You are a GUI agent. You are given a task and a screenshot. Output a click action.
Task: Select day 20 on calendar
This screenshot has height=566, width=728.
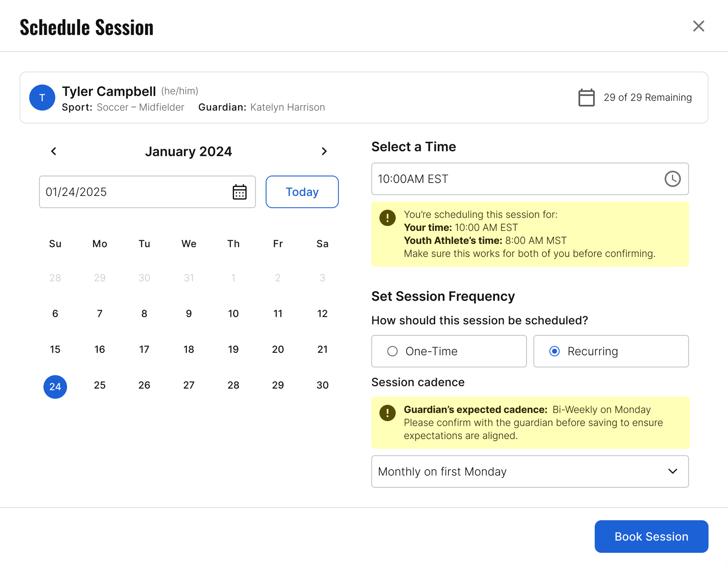278,349
